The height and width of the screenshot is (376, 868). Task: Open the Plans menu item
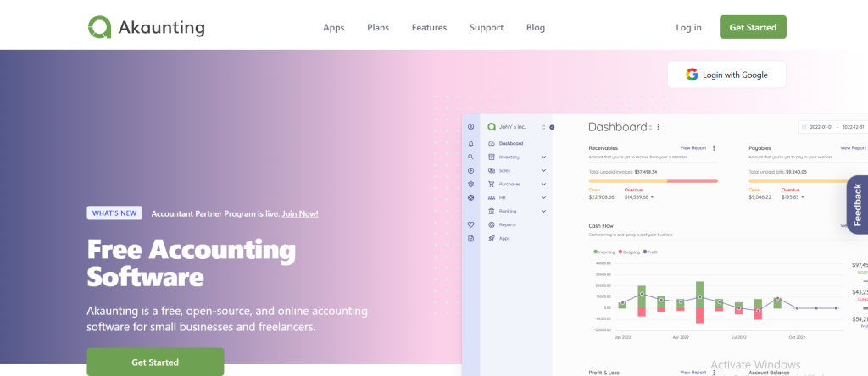coord(378,28)
